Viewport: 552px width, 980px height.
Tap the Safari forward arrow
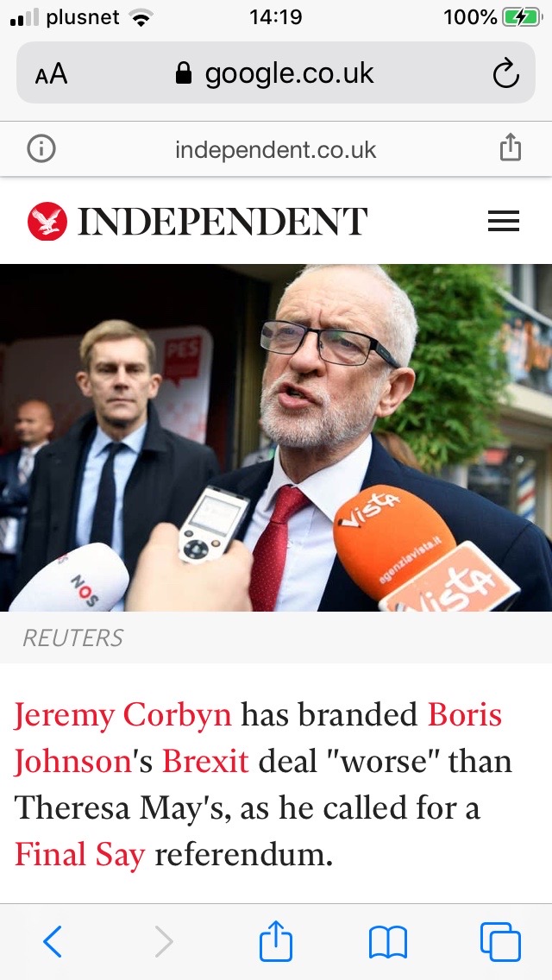tap(164, 941)
